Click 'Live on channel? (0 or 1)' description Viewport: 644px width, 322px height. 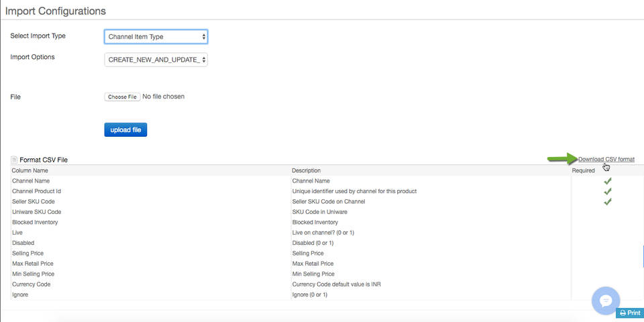pyautogui.click(x=323, y=233)
